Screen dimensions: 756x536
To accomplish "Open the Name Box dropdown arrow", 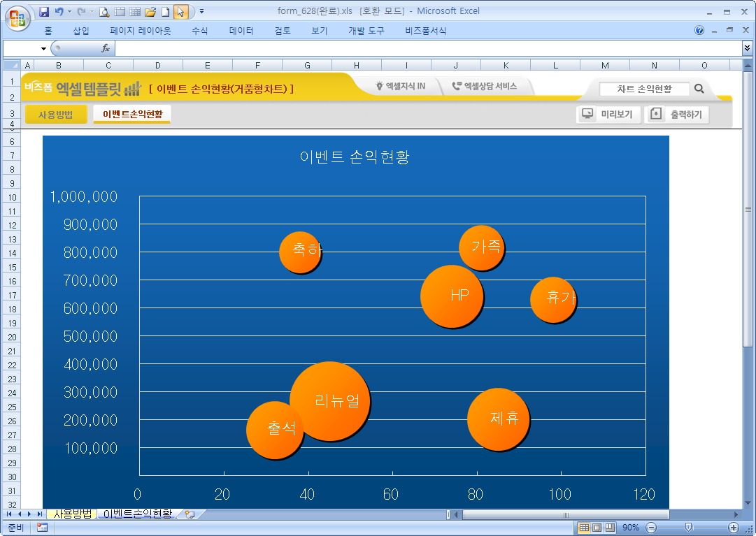I will coord(43,49).
